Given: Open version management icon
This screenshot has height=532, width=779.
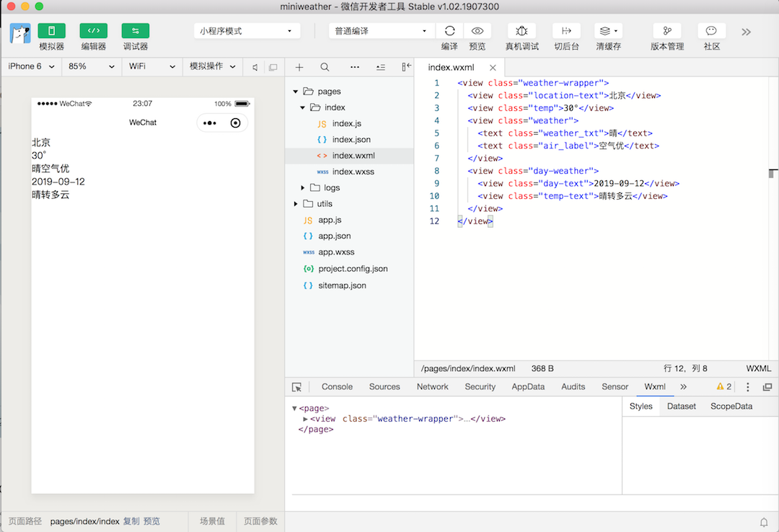Looking at the screenshot, I should coord(666,31).
